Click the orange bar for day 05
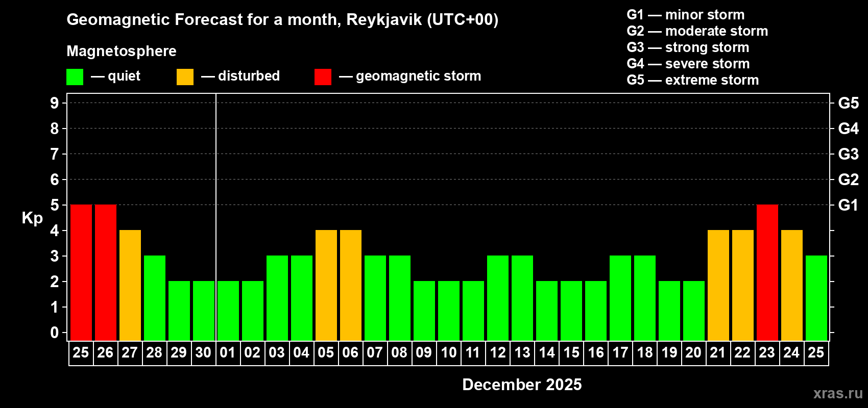 [326, 285]
